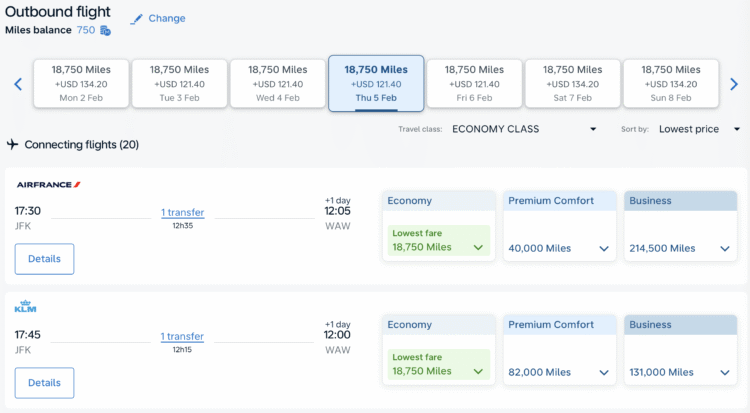Open Details for the KLM flight

click(x=44, y=383)
